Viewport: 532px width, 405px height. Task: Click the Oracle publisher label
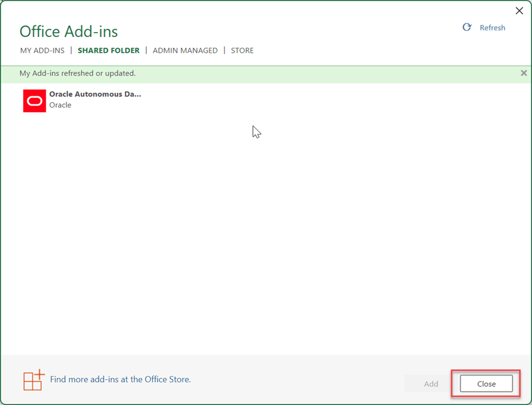click(60, 105)
